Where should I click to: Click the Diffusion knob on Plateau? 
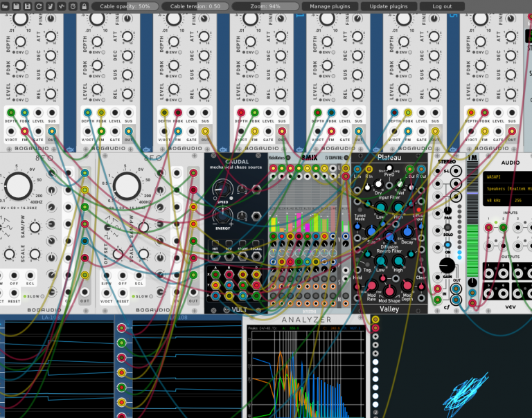[389, 237]
